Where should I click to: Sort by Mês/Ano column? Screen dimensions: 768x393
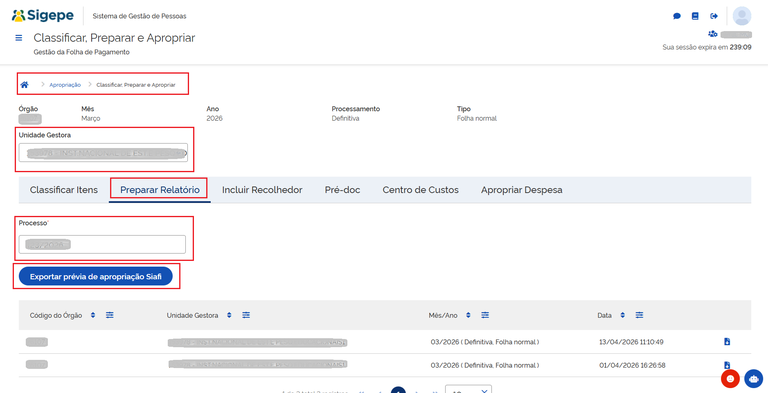pyautogui.click(x=468, y=315)
